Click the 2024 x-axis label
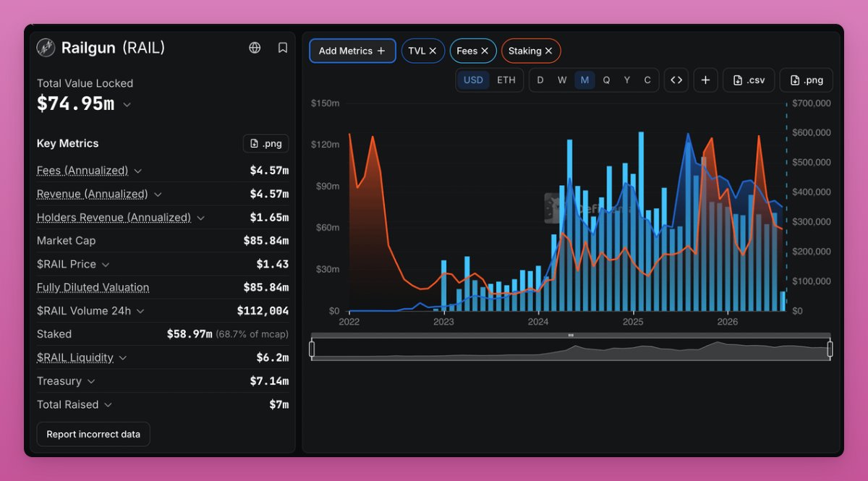Viewport: 868px width, 481px height. pyautogui.click(x=538, y=322)
